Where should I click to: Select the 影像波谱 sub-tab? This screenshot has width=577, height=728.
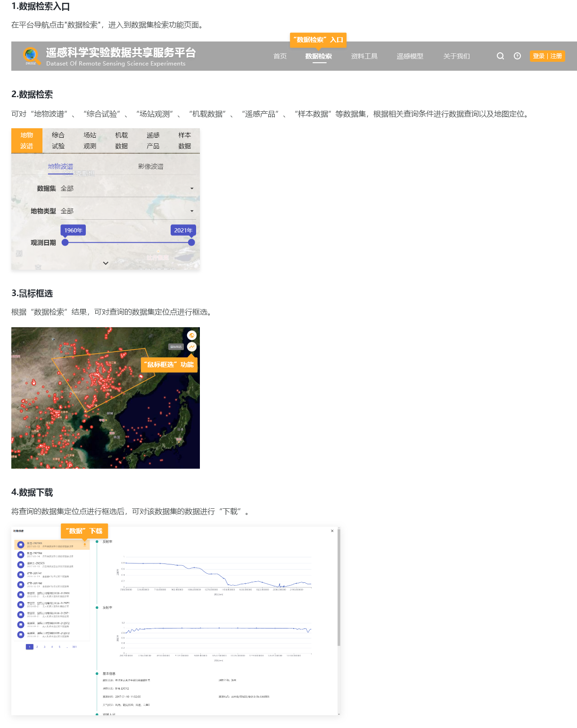[x=151, y=166]
